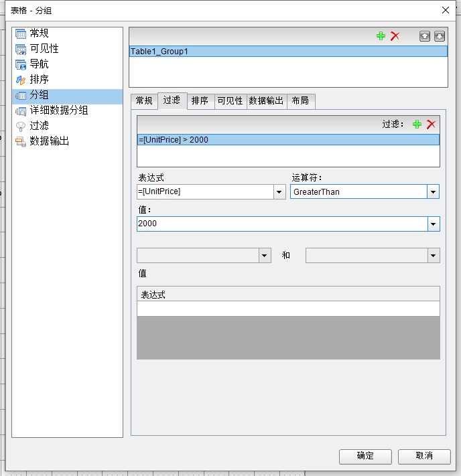Open 数据输出 page in the sidebar
Image resolution: width=461 pixels, height=476 pixels.
click(49, 141)
